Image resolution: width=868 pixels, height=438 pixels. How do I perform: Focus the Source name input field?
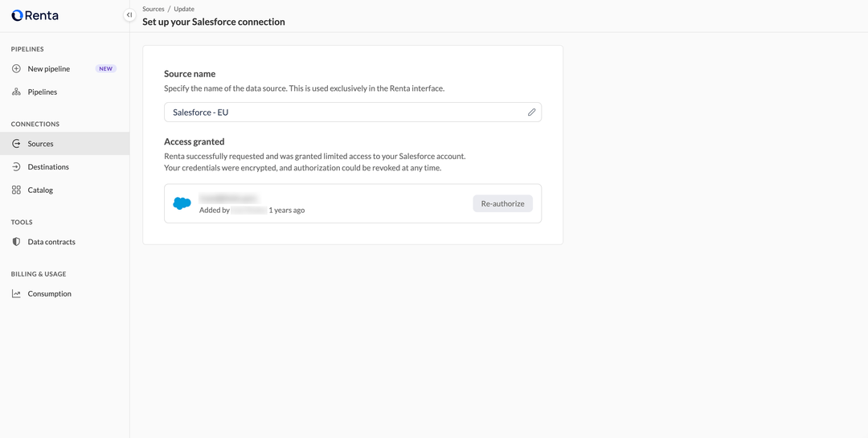[353, 113]
